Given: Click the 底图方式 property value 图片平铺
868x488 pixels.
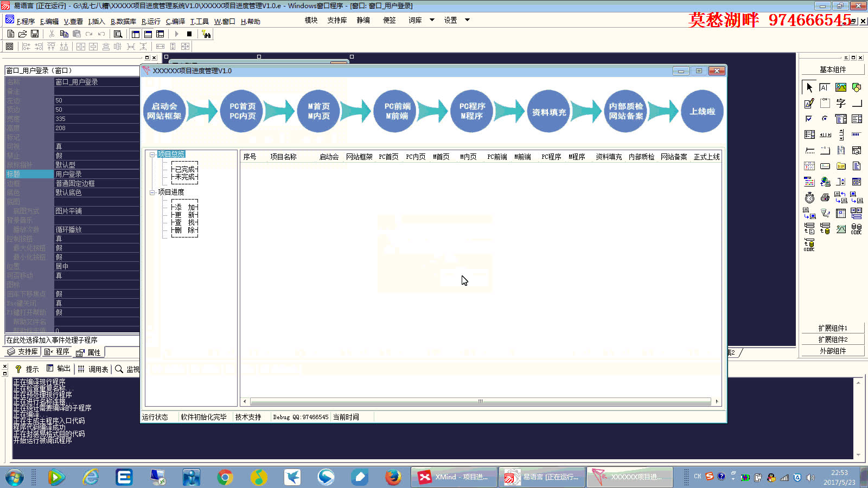Looking at the screenshot, I should pos(97,211).
